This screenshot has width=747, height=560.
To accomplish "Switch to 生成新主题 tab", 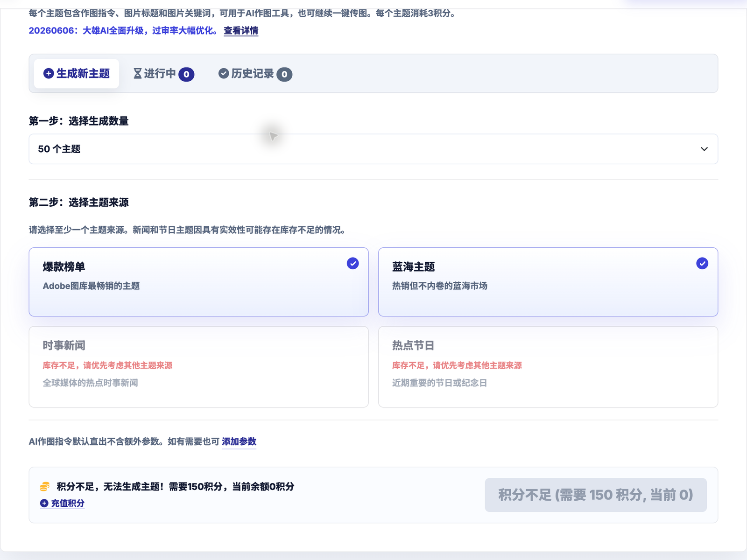I will click(77, 74).
